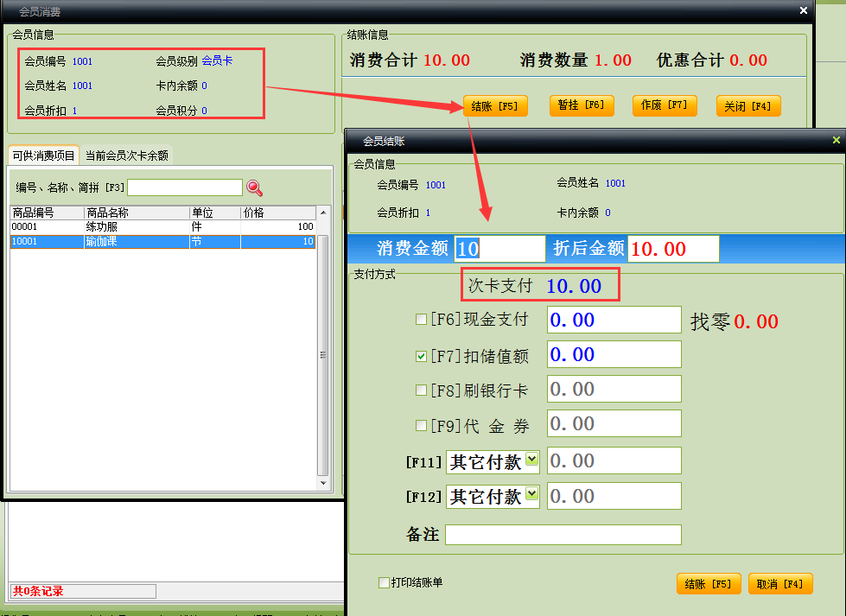Click the 会员卡 member level value
The width and height of the screenshot is (846, 616).
coord(217,60)
